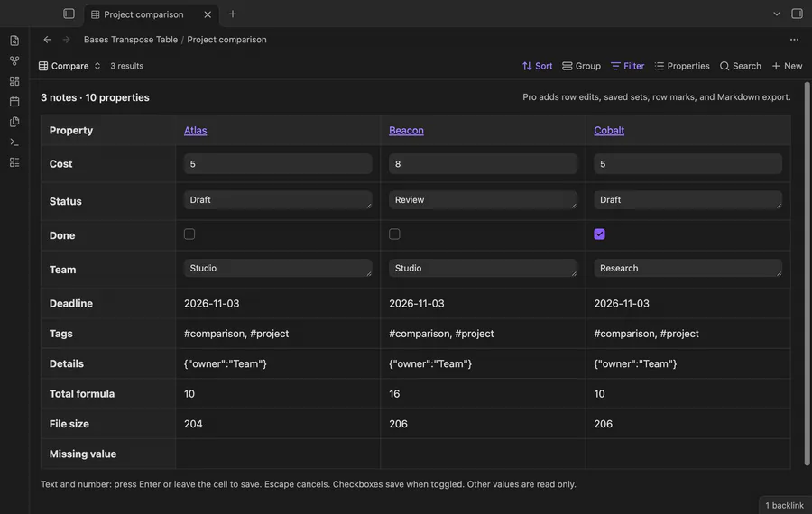812x514 pixels.
Task: Open the 1 backlink indicator
Action: (x=785, y=505)
